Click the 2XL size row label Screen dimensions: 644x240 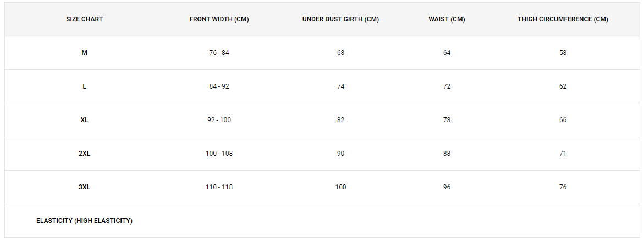pos(84,154)
